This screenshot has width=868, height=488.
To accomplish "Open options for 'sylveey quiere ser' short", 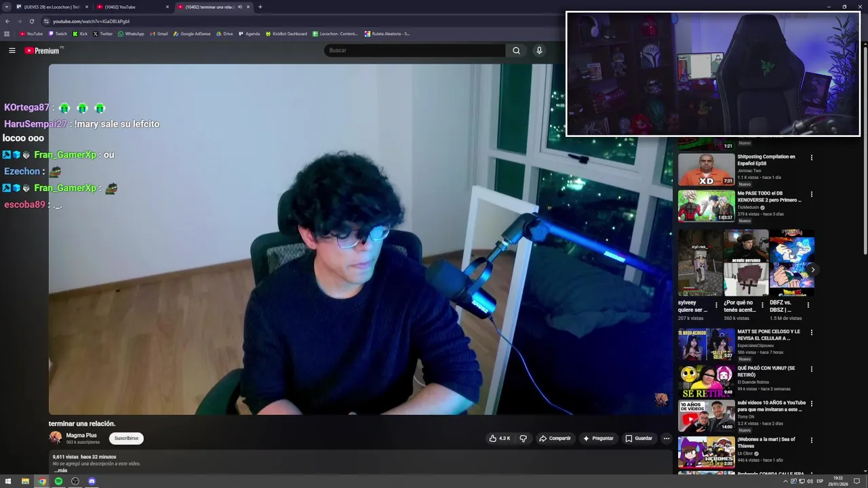I will pyautogui.click(x=716, y=305).
